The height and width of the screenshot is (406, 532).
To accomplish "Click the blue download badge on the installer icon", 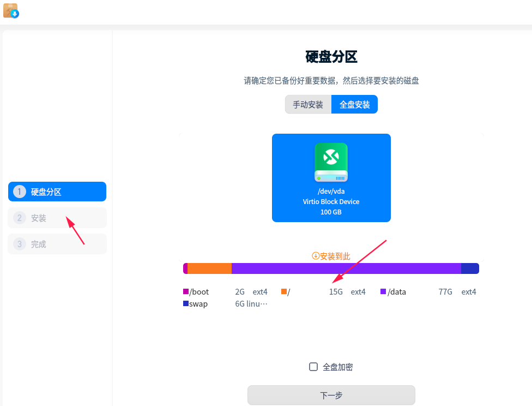I will click(x=15, y=14).
